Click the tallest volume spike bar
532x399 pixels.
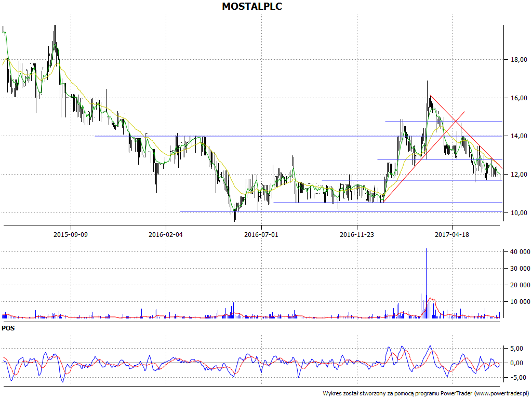pos(426,283)
